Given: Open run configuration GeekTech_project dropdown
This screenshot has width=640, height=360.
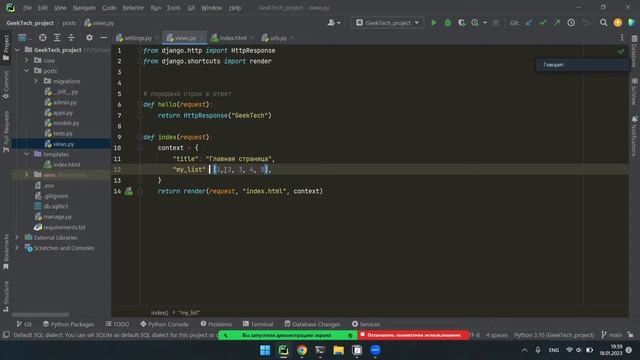Looking at the screenshot, I should coord(387,23).
